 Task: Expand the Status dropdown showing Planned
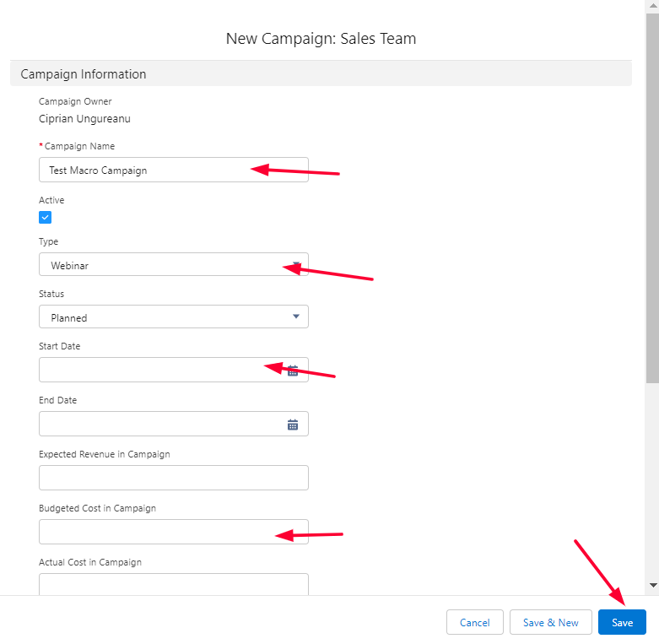point(173,317)
